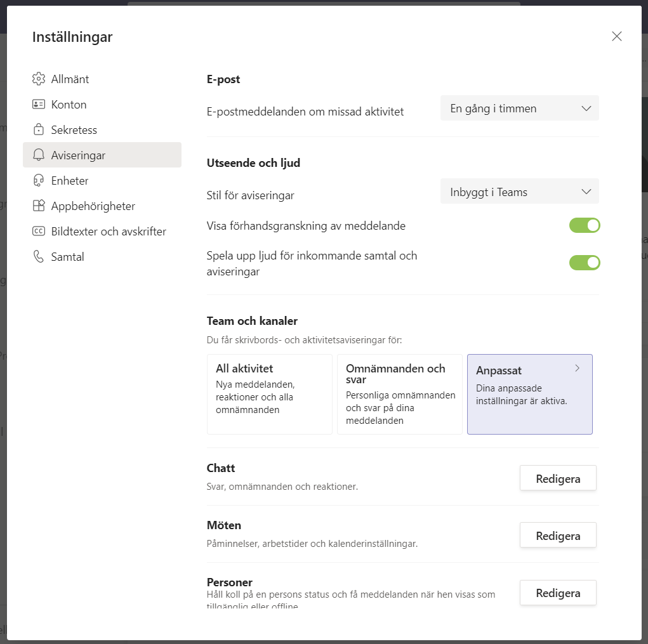This screenshot has height=644, width=648.
Task: Choose the Omnämnanden och svar card
Action: [400, 394]
